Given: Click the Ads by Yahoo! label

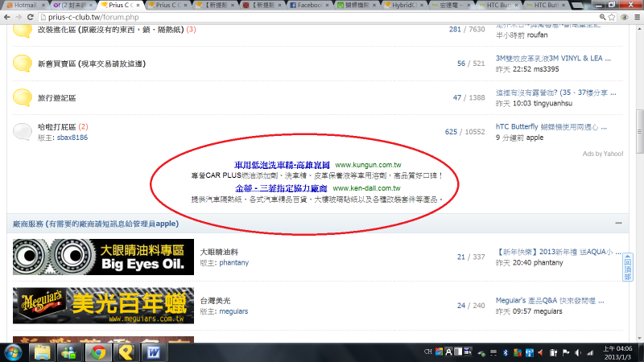Looking at the screenshot, I should [602, 154].
